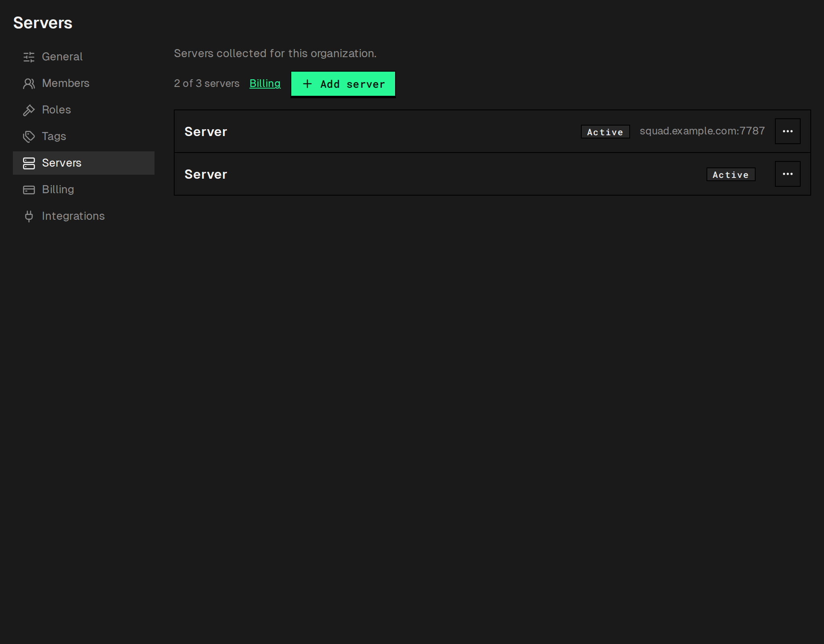Open options menu for server without address

tap(788, 174)
